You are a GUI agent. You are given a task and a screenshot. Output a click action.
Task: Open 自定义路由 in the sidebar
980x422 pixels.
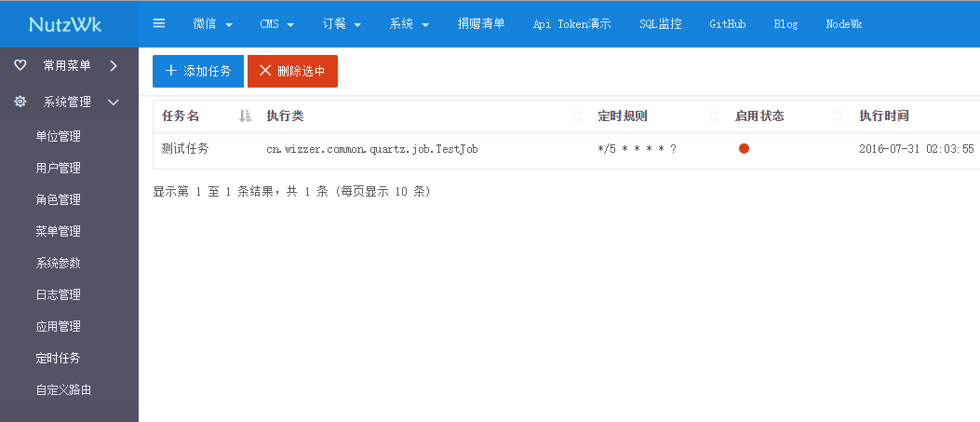point(63,389)
